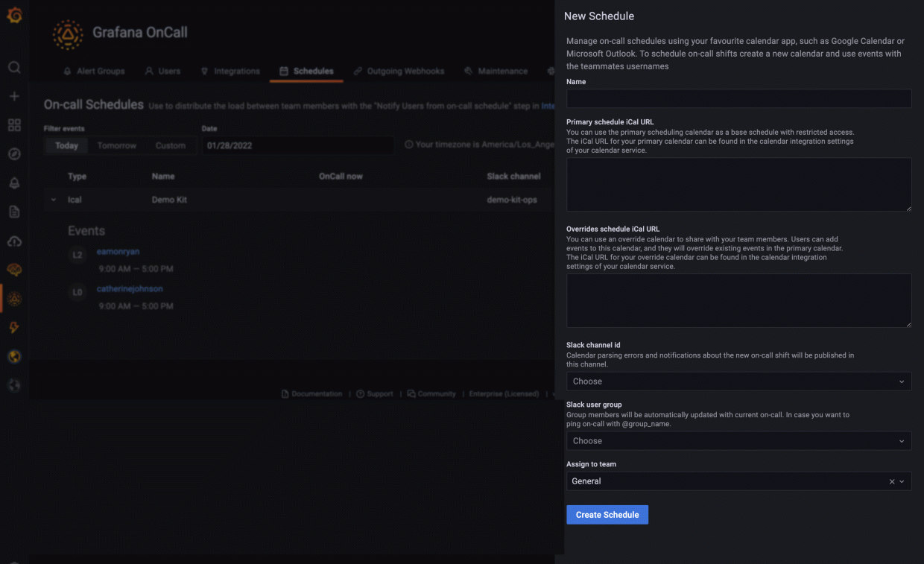This screenshot has height=564, width=924.
Task: Collapse the Demo Kit Ical schedule row
Action: point(53,199)
